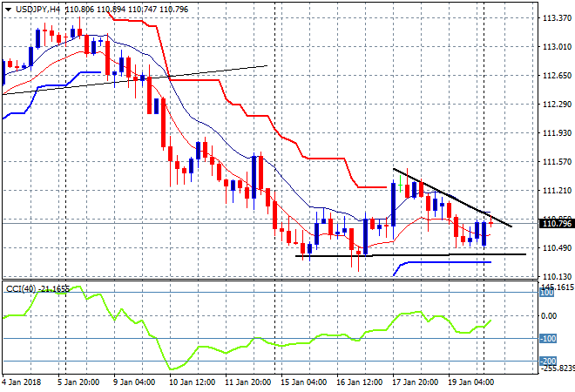Select the 111.210 price axis label
Image resolution: width=575 pixels, height=392 pixels.
pos(557,190)
